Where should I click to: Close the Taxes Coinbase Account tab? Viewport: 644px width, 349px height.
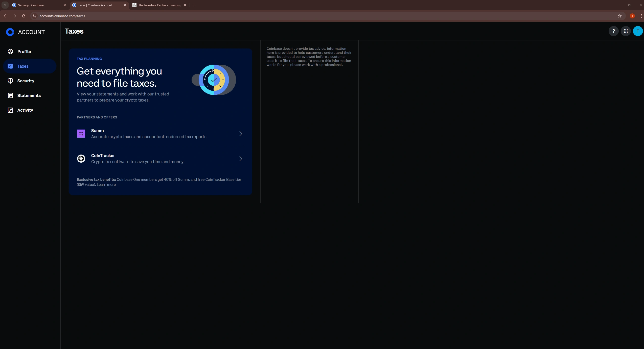[x=125, y=5]
